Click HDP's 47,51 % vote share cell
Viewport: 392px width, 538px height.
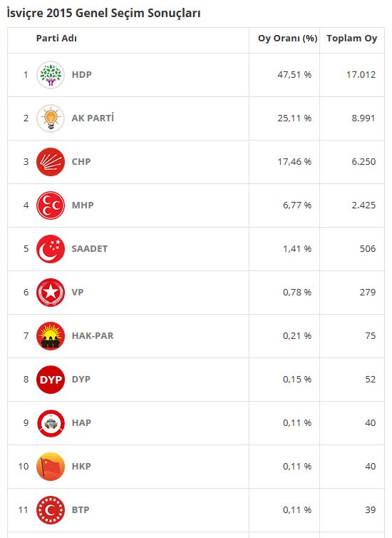[294, 75]
